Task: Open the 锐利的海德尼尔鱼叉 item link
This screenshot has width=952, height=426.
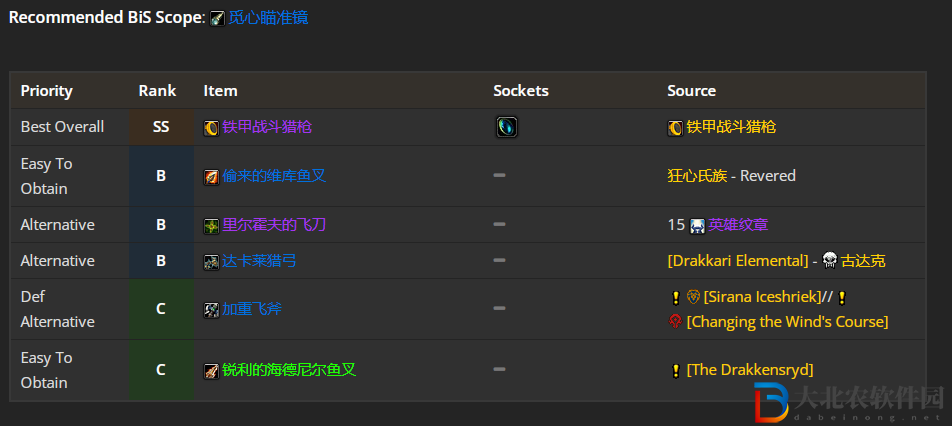Action: (289, 370)
